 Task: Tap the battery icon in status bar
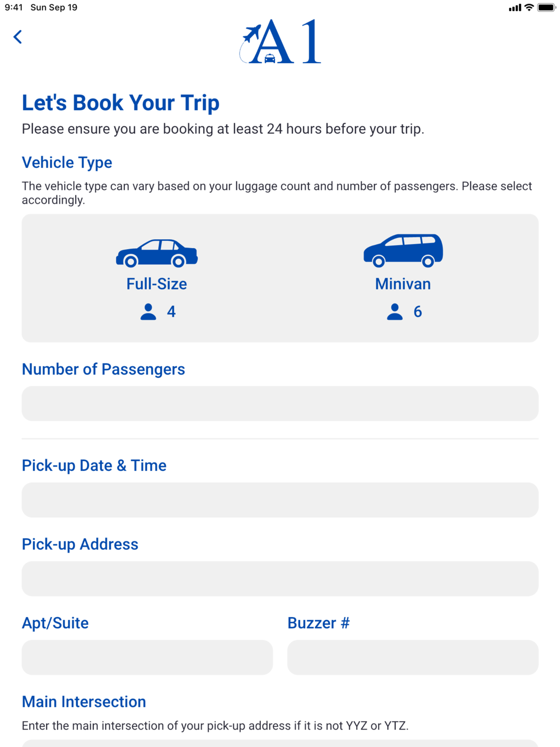(x=546, y=8)
